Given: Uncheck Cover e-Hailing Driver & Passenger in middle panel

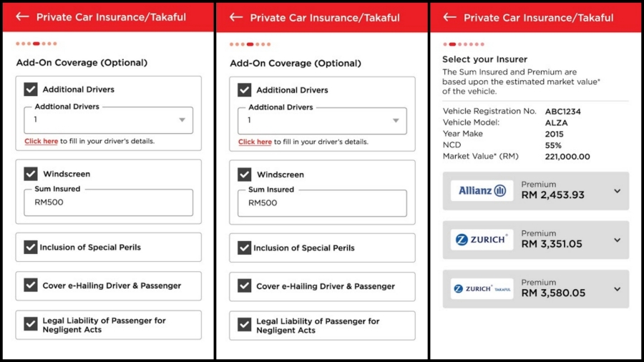Looking at the screenshot, I should (x=245, y=285).
